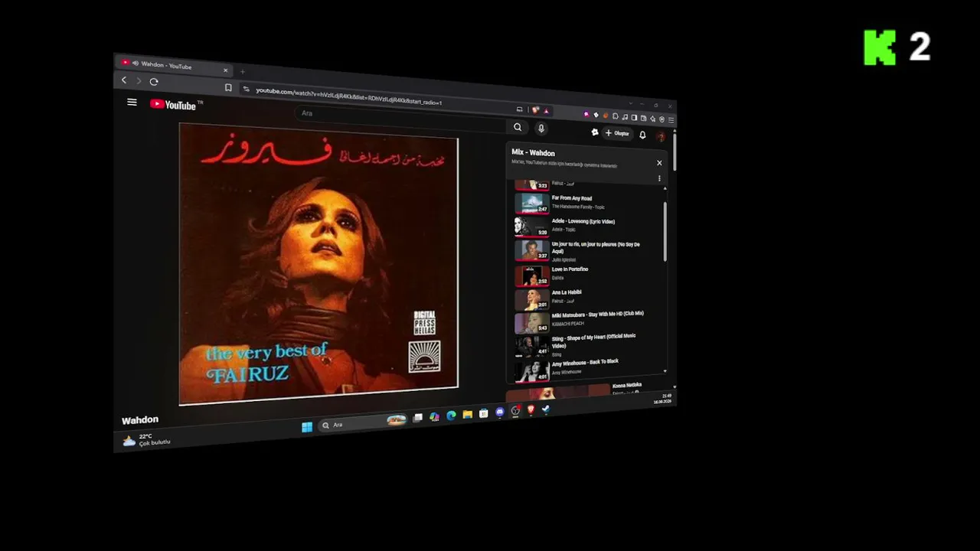Click the Brave Shields icon in address bar
This screenshot has height=551, width=980.
click(536, 110)
